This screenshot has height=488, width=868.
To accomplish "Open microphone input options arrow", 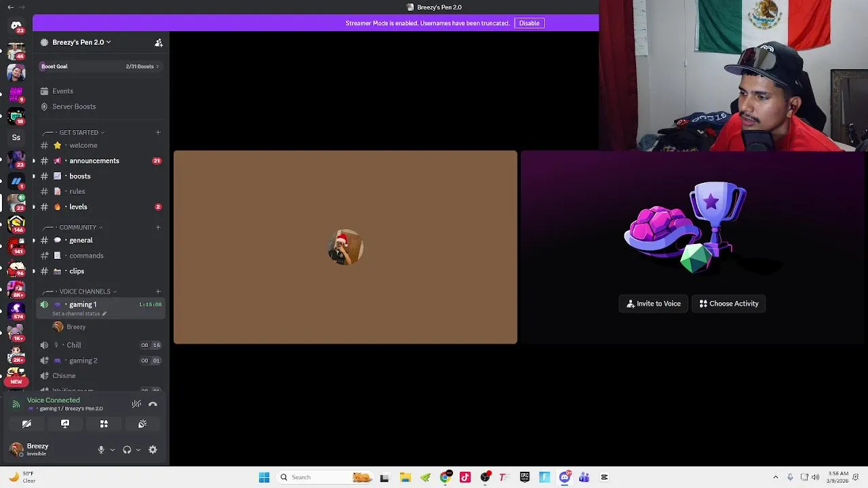I will (113, 449).
